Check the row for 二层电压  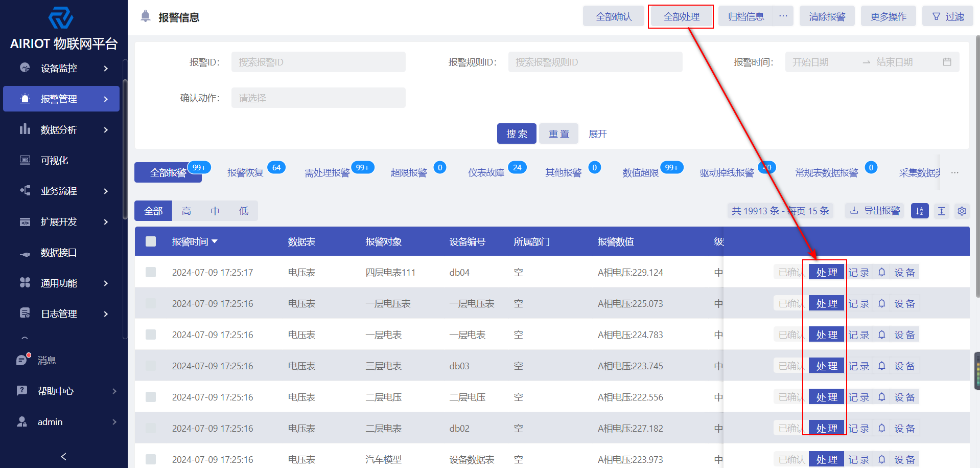[x=151, y=397]
